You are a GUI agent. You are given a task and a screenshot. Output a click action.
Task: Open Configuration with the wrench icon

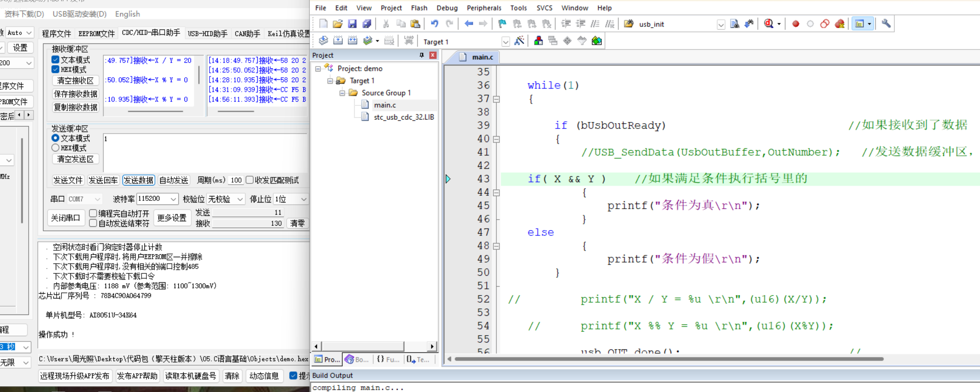coord(886,23)
